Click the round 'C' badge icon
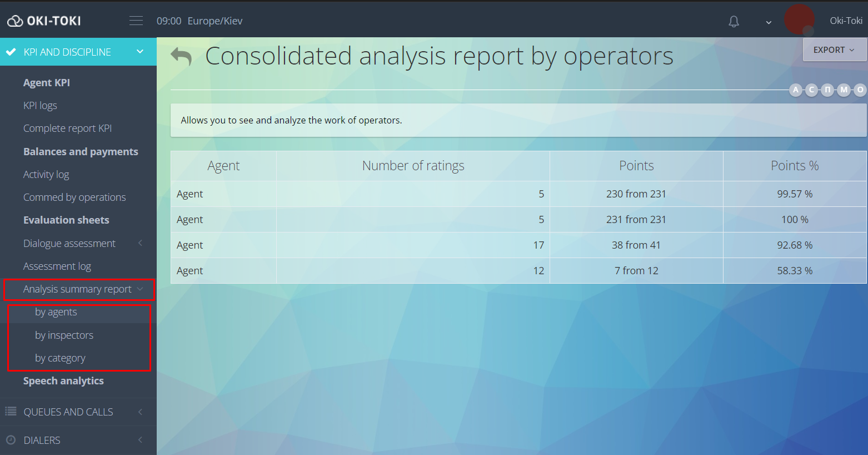The height and width of the screenshot is (455, 868). pos(812,90)
